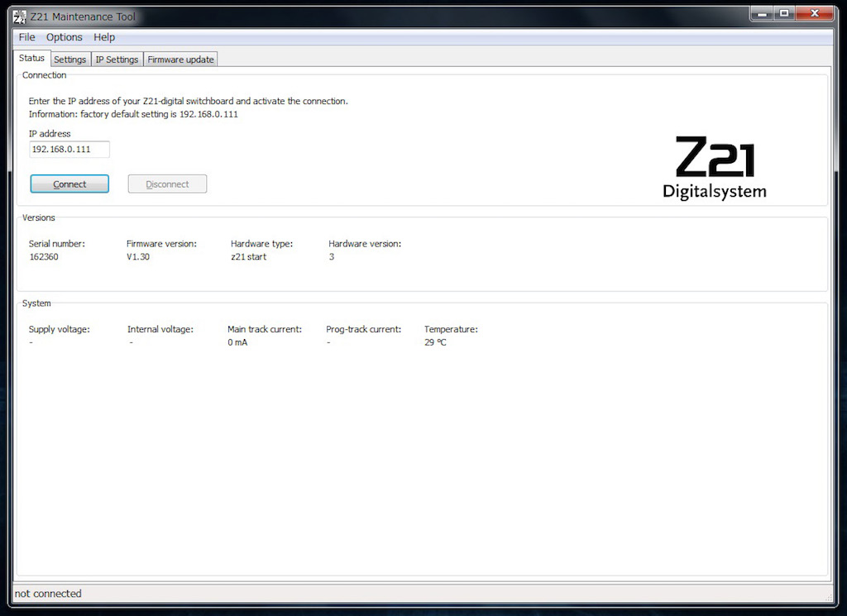Open the Help menu
This screenshot has height=616, width=847.
pos(104,37)
